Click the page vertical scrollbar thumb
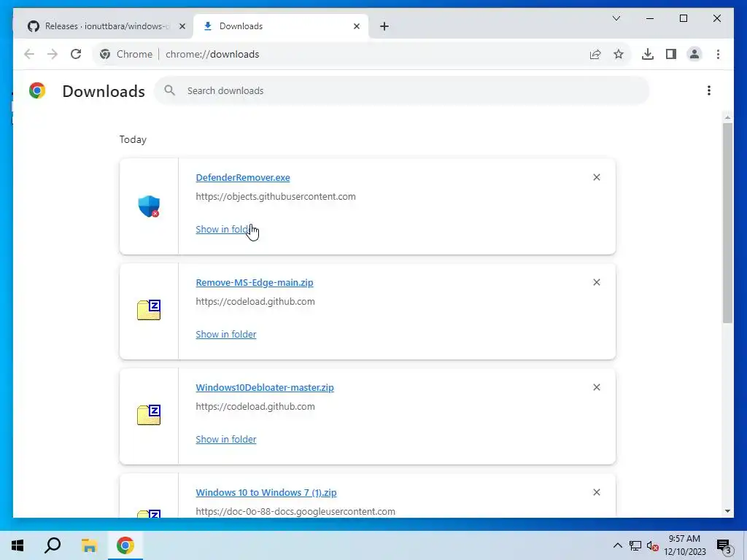 727,223
